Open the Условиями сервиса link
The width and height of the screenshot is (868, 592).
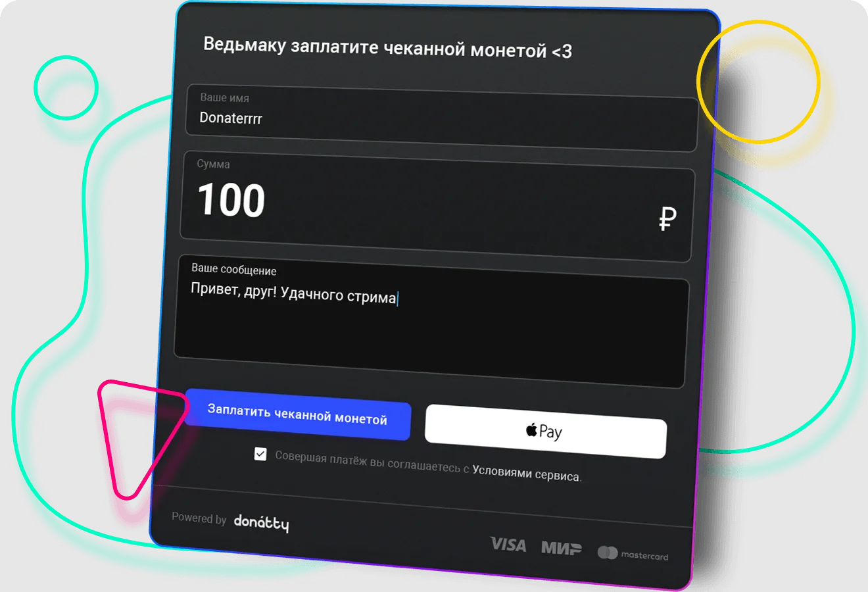point(526,474)
